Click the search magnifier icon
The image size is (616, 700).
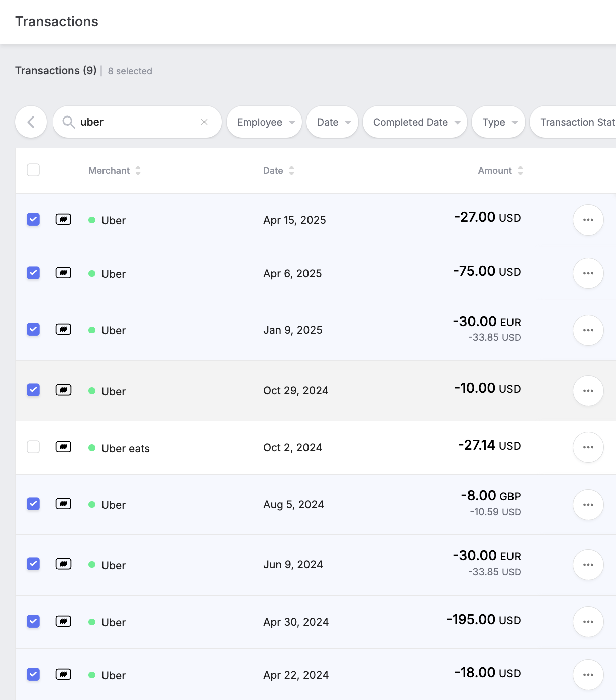(x=69, y=122)
